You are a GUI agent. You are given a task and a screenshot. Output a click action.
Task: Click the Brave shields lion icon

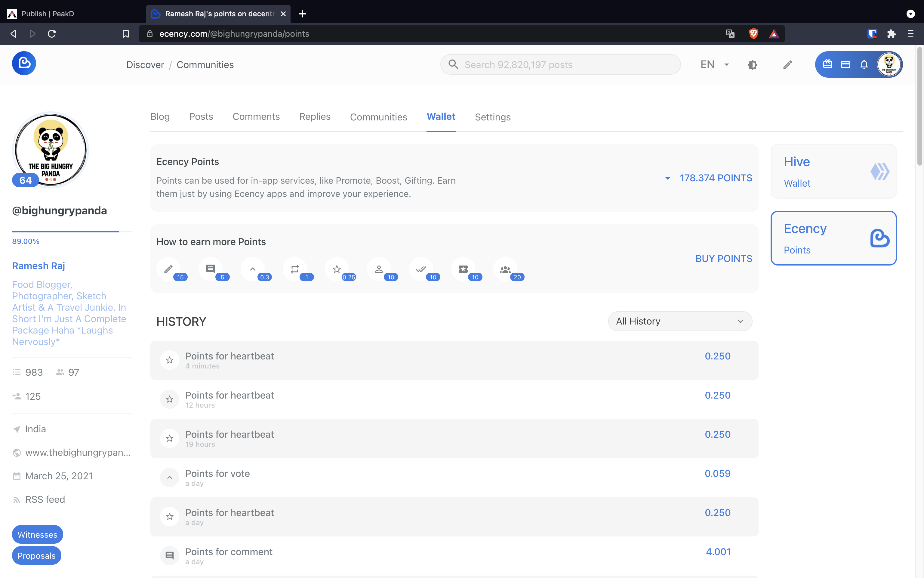pyautogui.click(x=753, y=34)
